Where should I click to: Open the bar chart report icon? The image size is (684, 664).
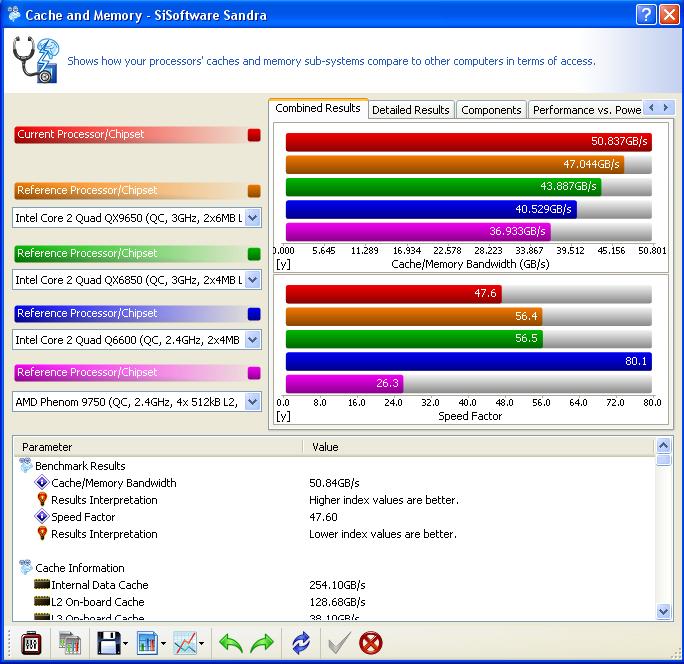click(x=147, y=643)
